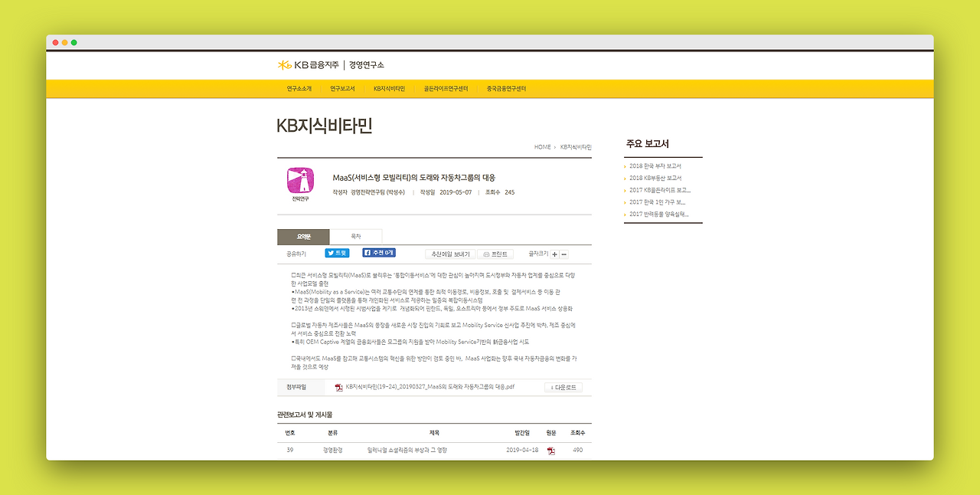This screenshot has height=495, width=980.
Task: Click KB지식비타민 in the breadcrumb
Action: (x=576, y=147)
